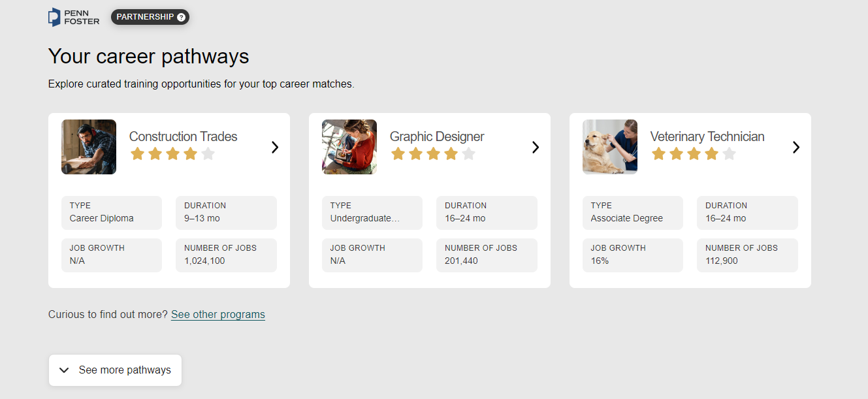
Task: Click the Graphic Designer star rating
Action: pyautogui.click(x=433, y=154)
